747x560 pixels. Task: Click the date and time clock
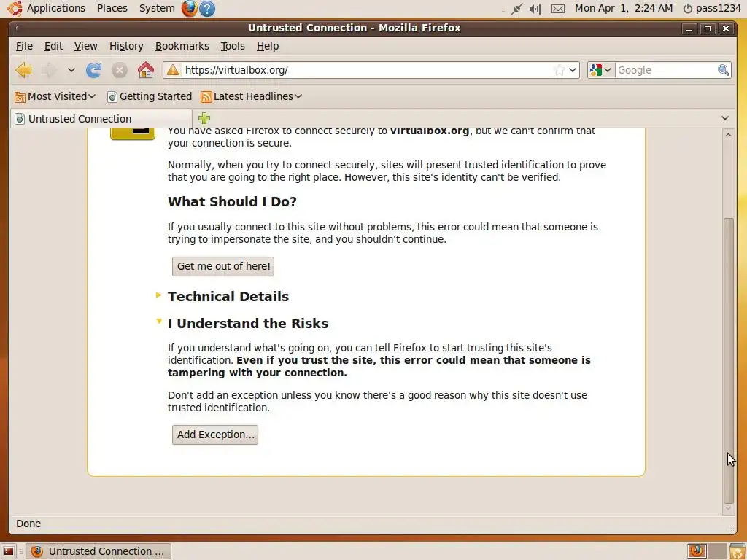624,8
